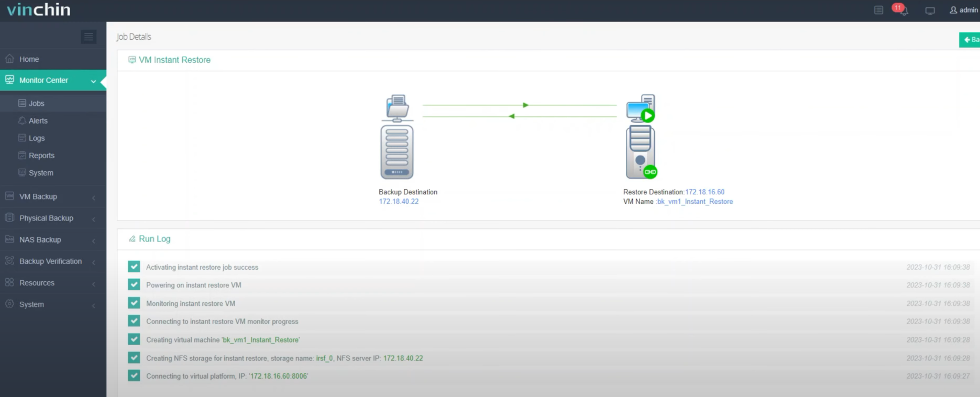Click storage name irsf_0 in log
Screen dimensions: 980x397
click(324, 358)
